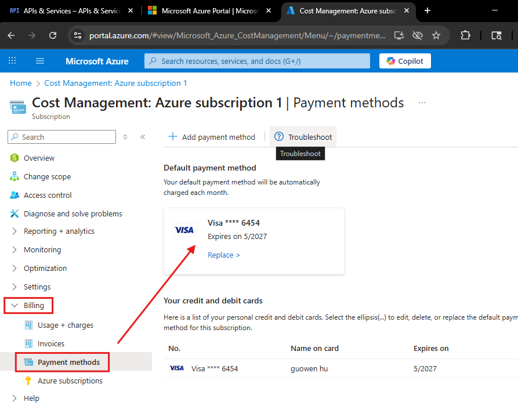Viewport: 518px width, 420px height.
Task: Open Overview in the sidebar
Action: [x=39, y=158]
